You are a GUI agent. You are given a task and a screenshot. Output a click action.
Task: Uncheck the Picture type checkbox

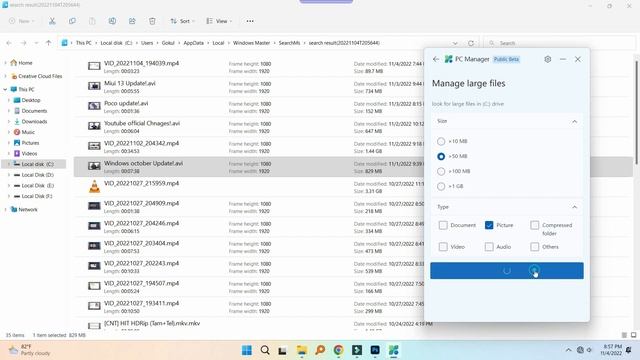489,225
